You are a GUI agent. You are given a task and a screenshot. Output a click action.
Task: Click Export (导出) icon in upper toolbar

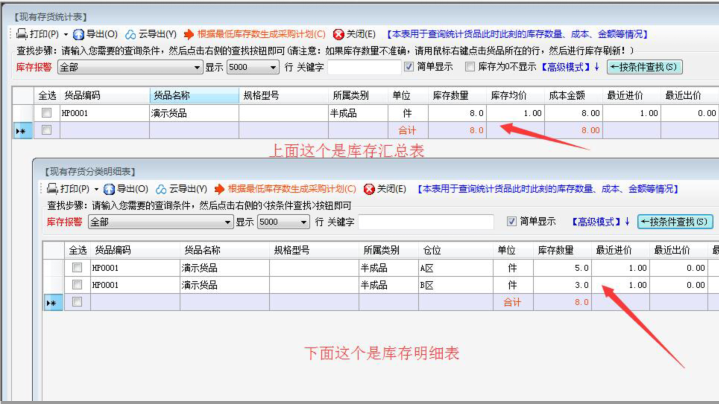pos(79,33)
